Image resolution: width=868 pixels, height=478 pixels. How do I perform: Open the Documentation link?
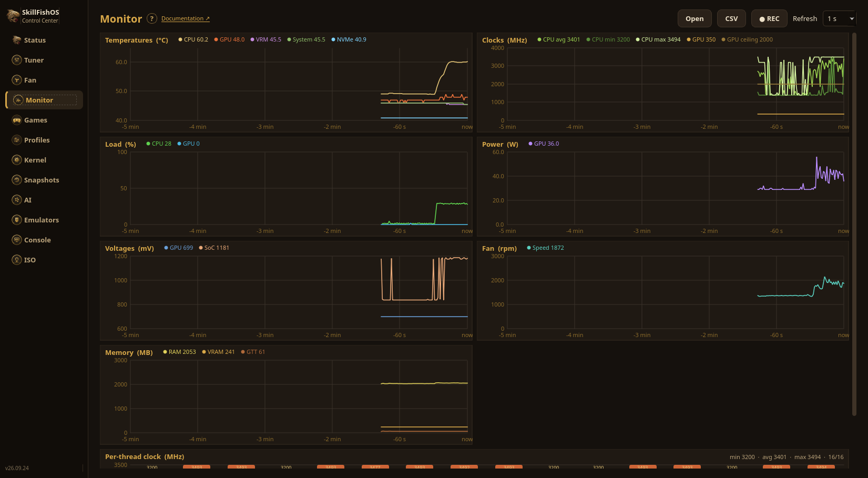pyautogui.click(x=186, y=18)
